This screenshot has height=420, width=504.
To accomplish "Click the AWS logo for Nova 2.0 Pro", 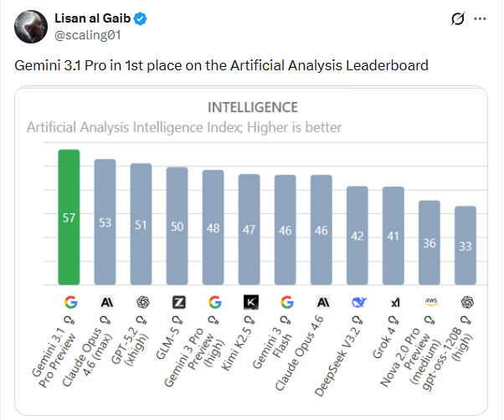I will (x=429, y=302).
